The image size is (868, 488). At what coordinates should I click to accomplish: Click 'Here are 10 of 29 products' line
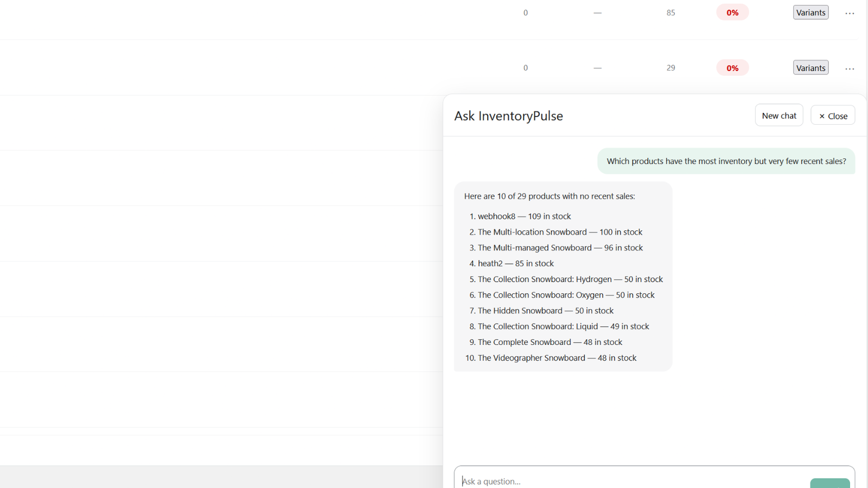tap(550, 196)
